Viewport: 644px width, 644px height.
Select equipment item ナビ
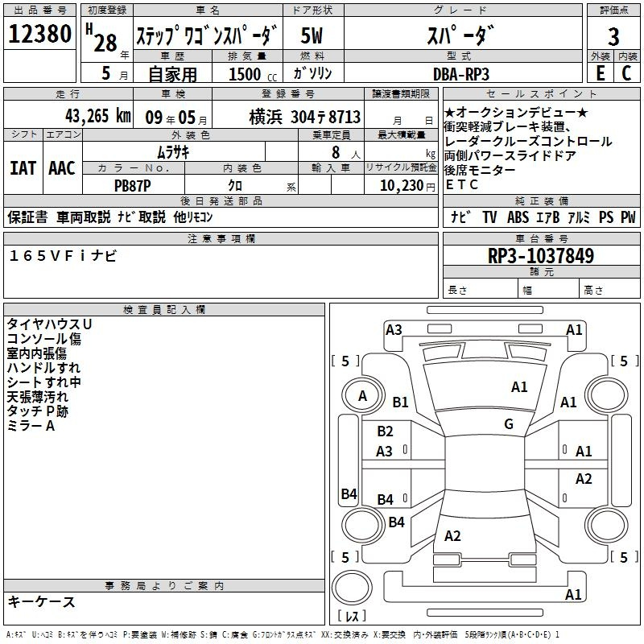[460, 217]
